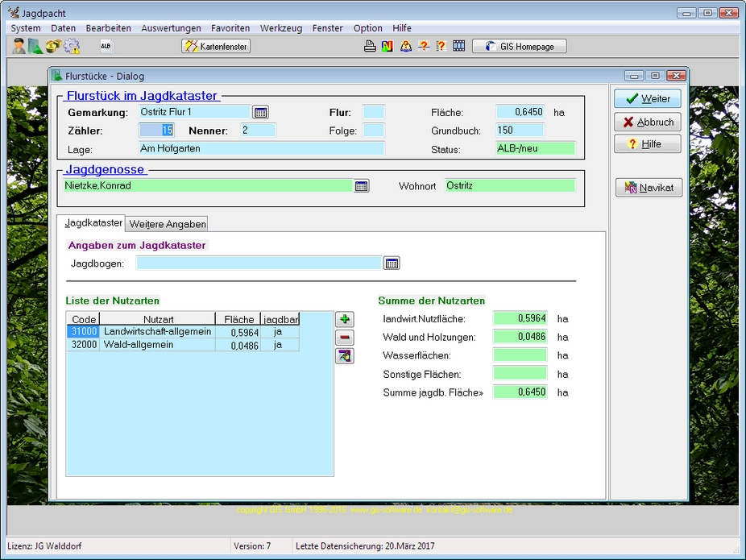Click the person icon in the main toolbar
The height and width of the screenshot is (560, 746).
[19, 46]
